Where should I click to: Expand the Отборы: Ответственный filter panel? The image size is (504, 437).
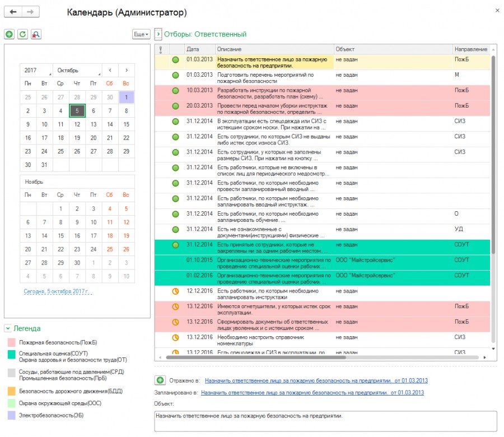click(158, 34)
